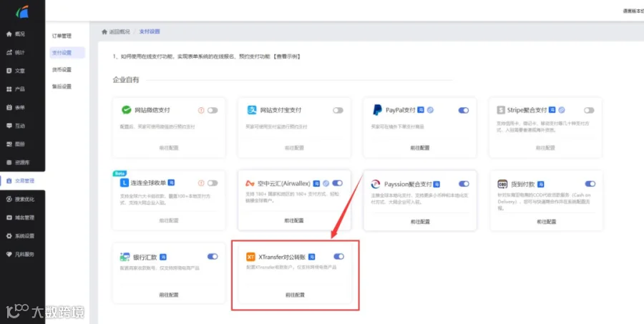
Task: Click the COD icon of 货到付款
Action: (x=502, y=184)
